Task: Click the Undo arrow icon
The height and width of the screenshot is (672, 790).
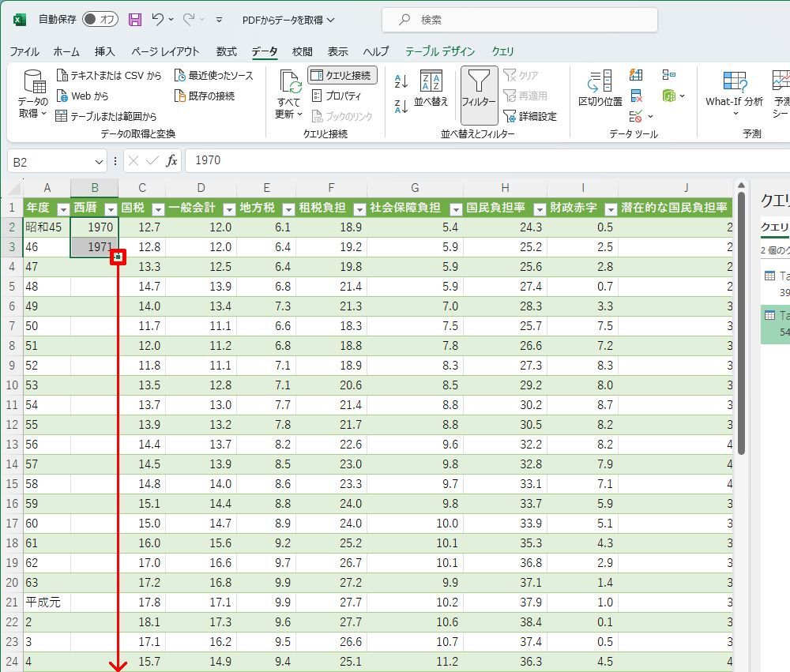Action: tap(158, 20)
